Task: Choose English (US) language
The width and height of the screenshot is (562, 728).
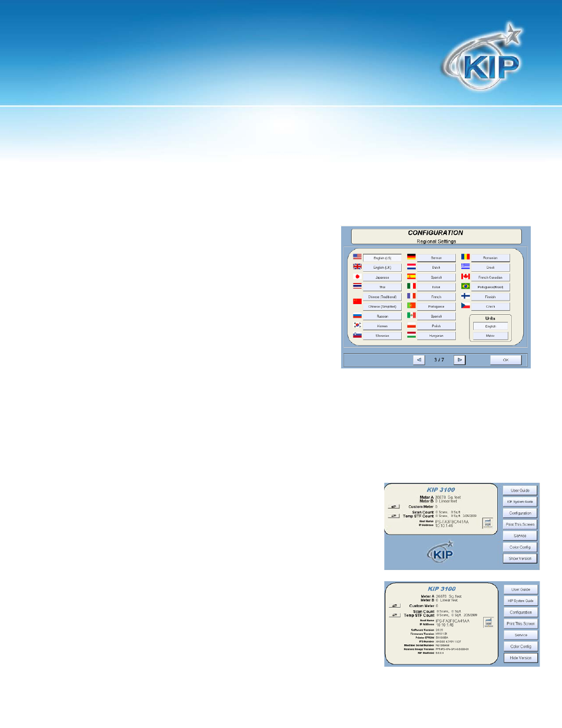Action: pyautogui.click(x=382, y=258)
